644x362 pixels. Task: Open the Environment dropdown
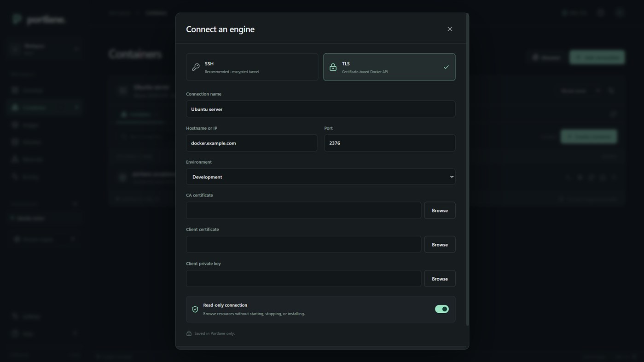tap(320, 177)
